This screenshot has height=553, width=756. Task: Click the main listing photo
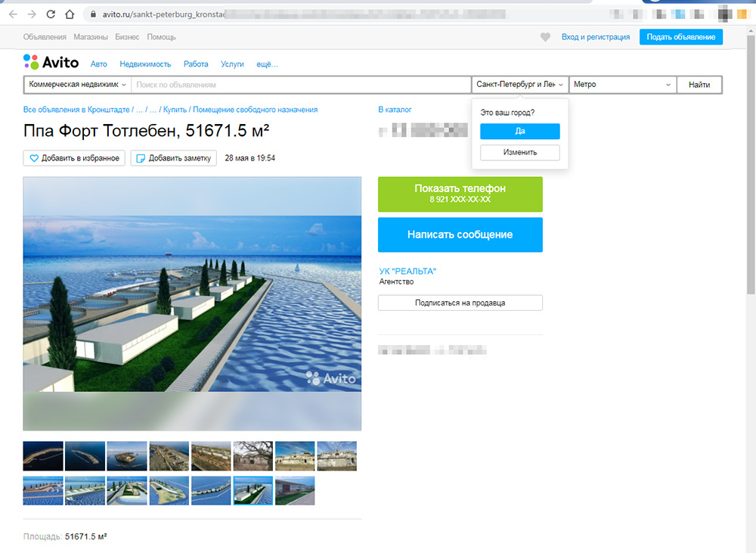click(192, 303)
